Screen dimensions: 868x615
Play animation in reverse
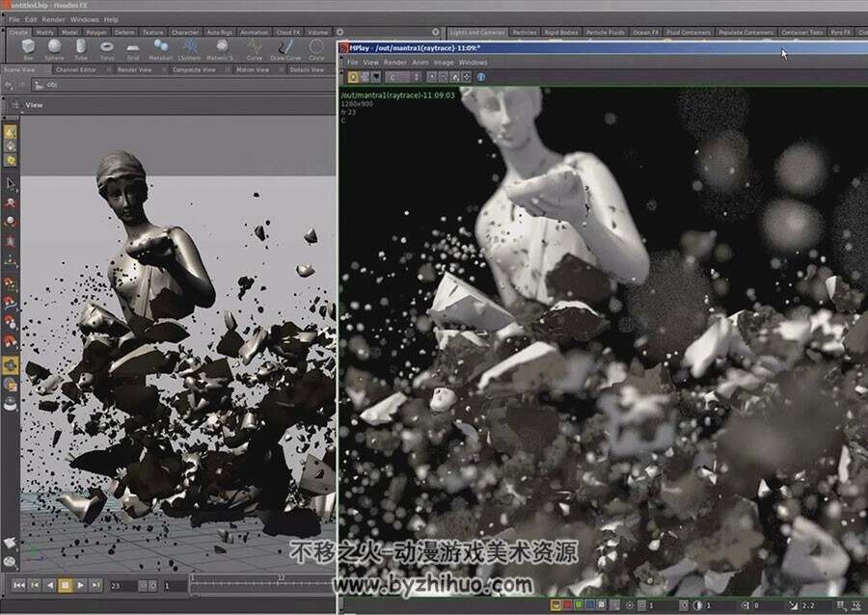pyautogui.click(x=50, y=585)
